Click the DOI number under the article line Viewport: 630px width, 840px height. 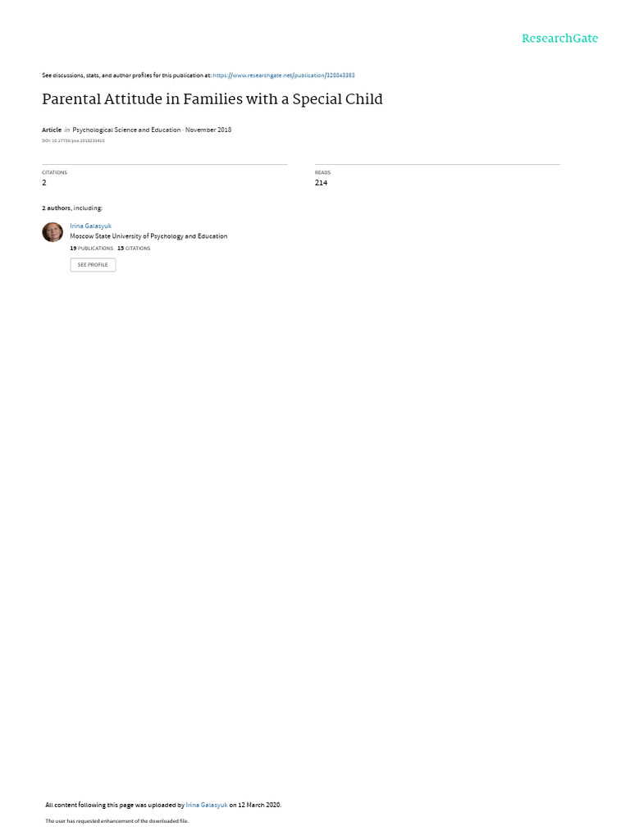(x=73, y=141)
